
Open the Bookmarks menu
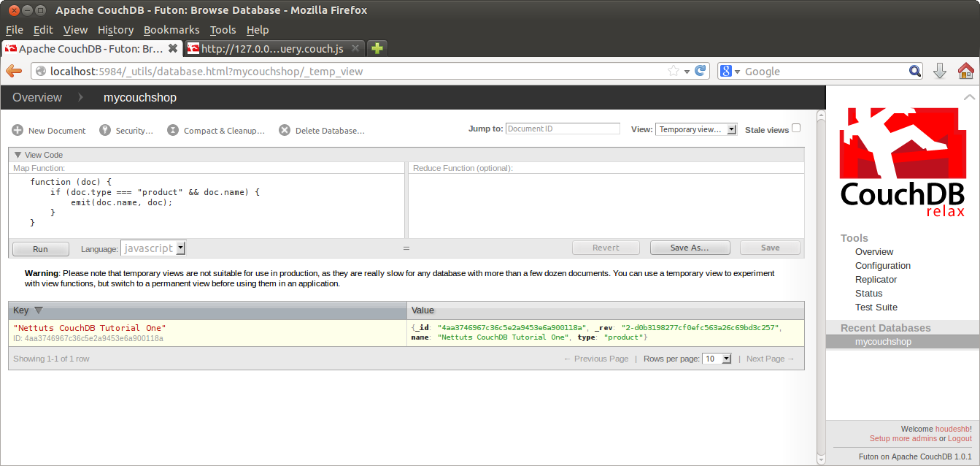coord(171,30)
